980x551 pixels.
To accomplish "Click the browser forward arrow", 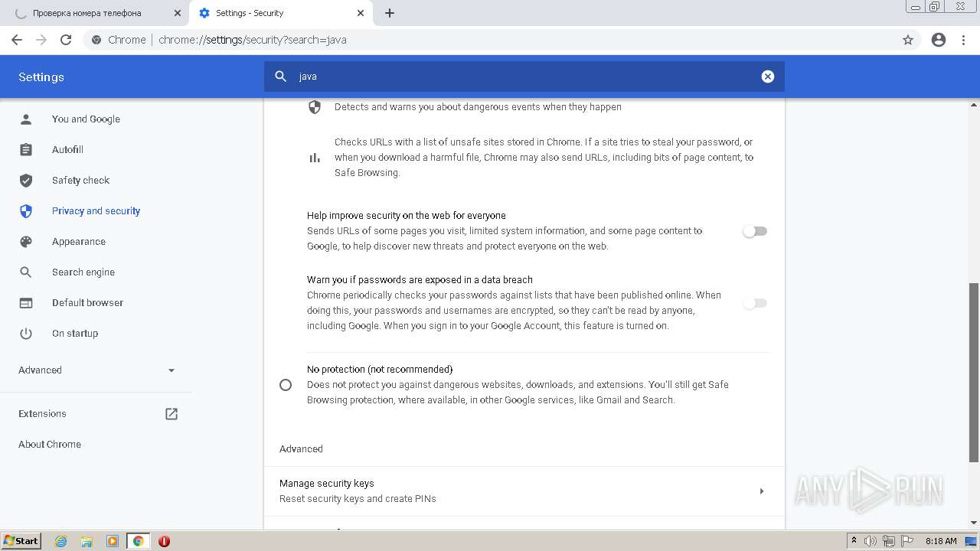I will [41, 40].
